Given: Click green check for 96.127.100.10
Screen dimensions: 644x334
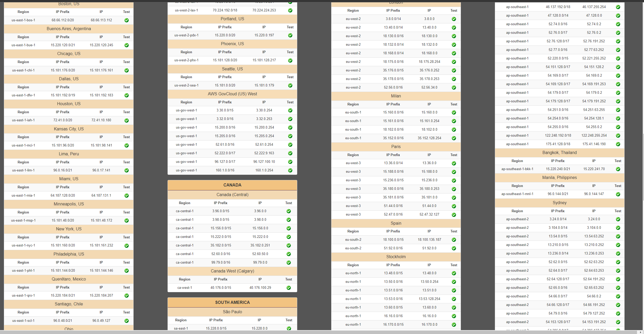Looking at the screenshot, I should pos(290,162).
